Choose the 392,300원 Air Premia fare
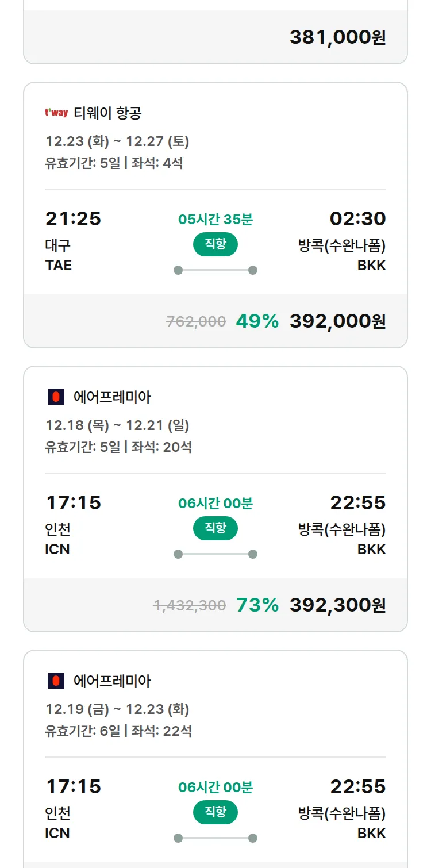Viewport: 431px width, 868px height. click(x=337, y=605)
